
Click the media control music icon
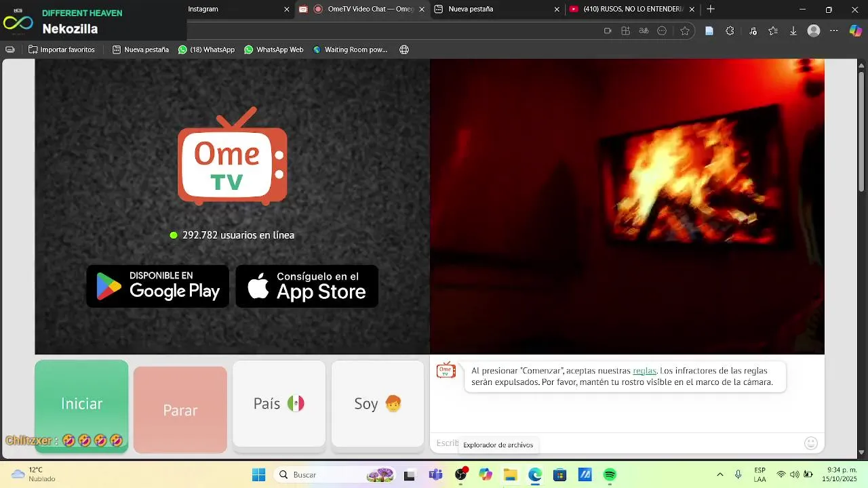click(753, 30)
